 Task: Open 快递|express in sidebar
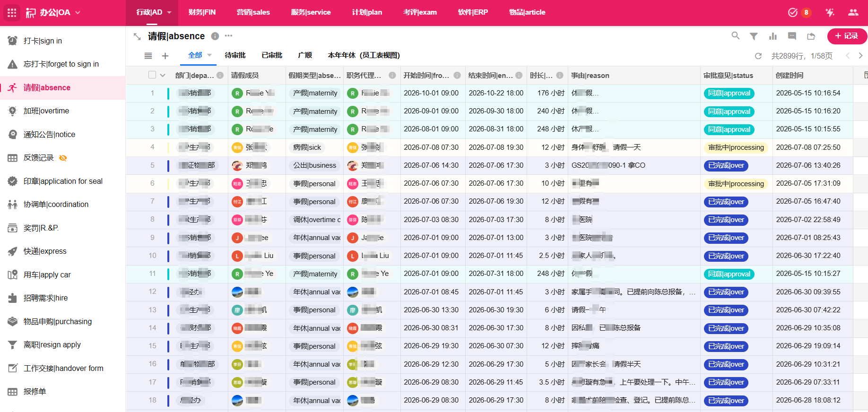(62, 251)
